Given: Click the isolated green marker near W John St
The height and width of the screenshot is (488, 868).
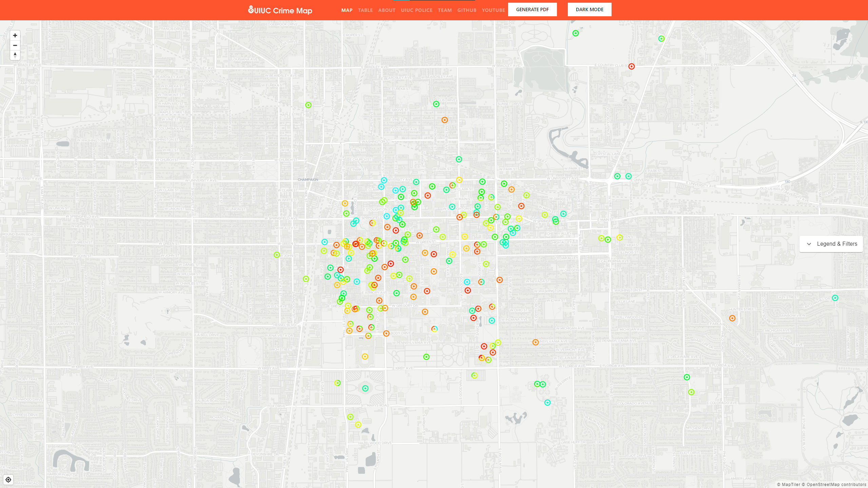Looking at the screenshot, I should (277, 255).
